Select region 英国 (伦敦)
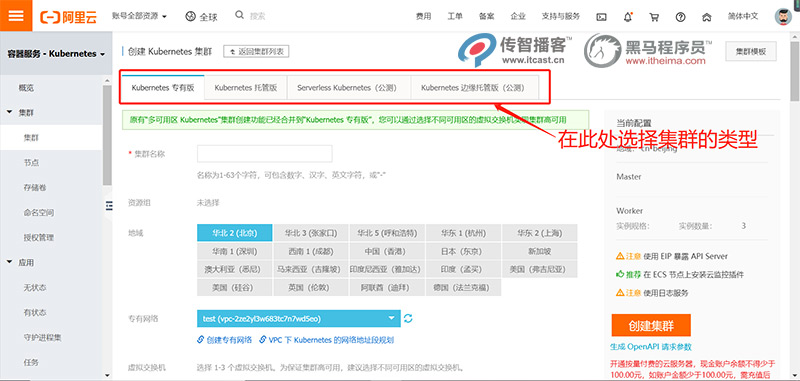800x381 pixels. click(x=311, y=287)
